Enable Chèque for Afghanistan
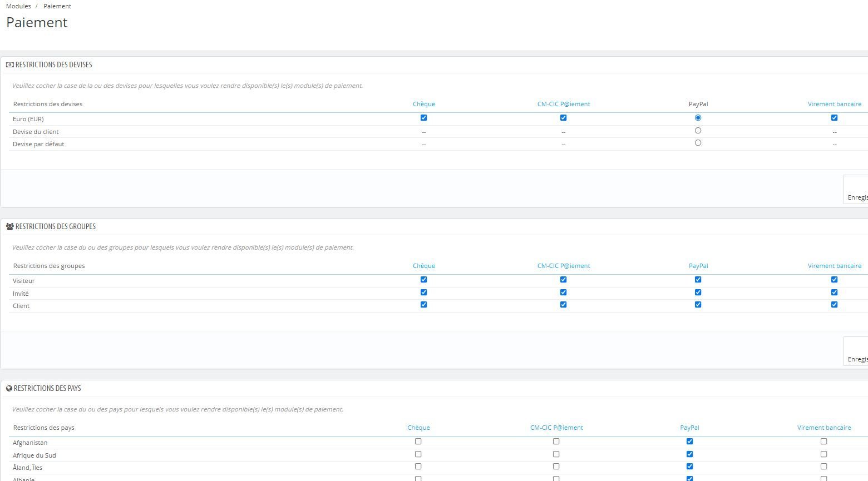 418,442
